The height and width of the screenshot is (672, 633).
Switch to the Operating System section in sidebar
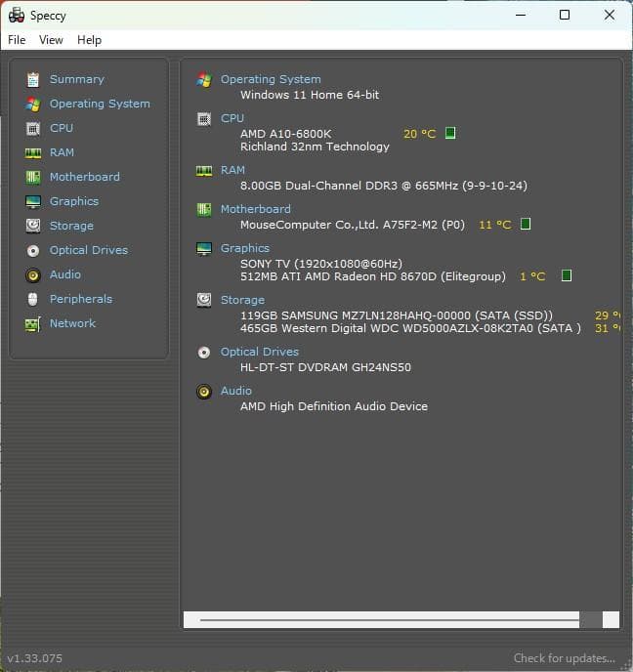(x=100, y=104)
